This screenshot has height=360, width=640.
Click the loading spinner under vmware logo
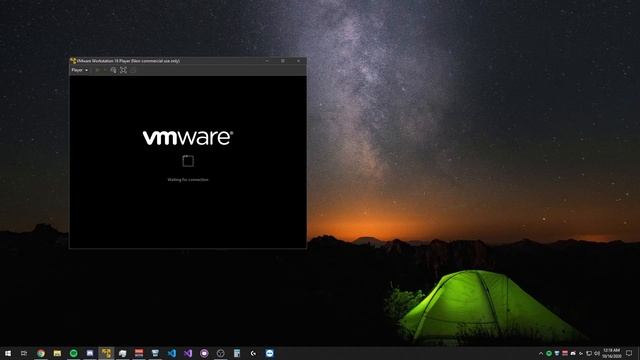pos(188,161)
